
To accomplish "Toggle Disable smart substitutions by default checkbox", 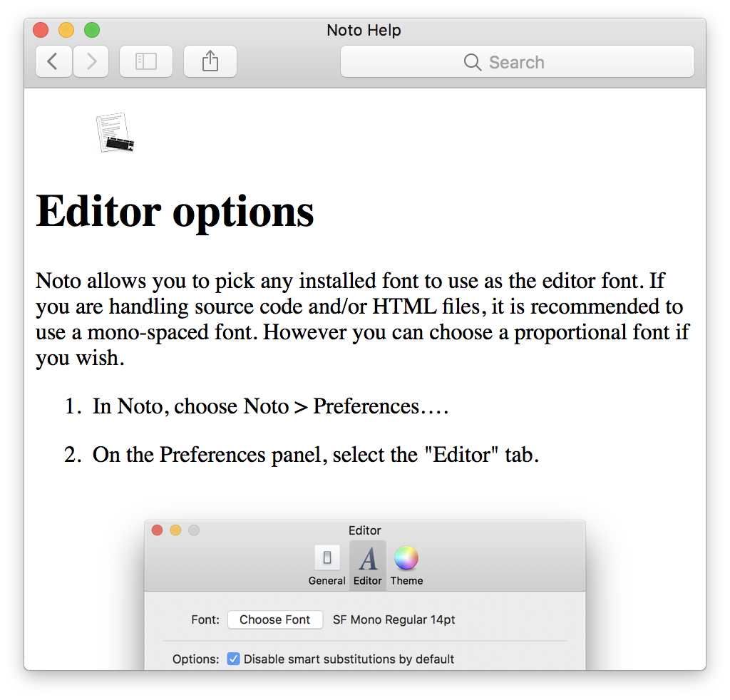I will coord(233,659).
